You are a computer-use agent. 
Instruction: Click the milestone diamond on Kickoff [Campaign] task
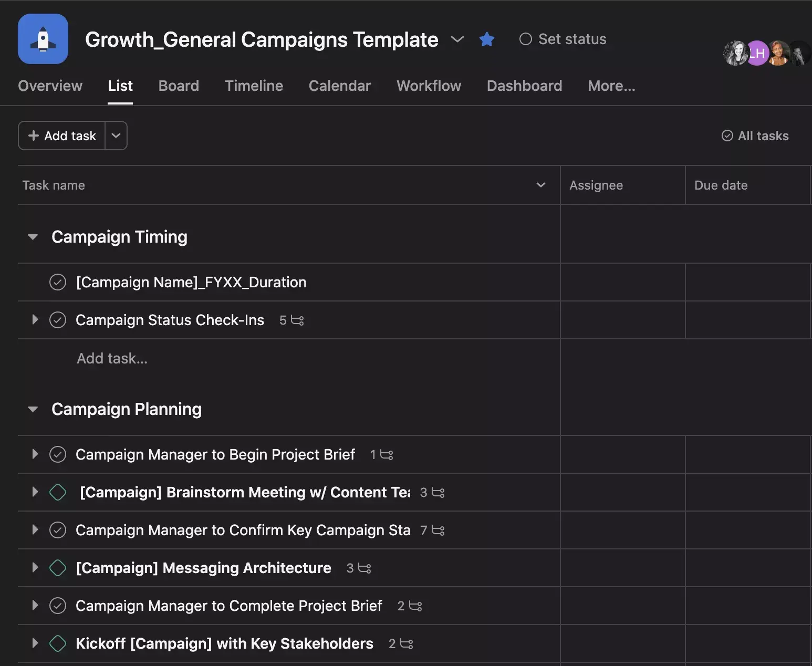coord(58,643)
